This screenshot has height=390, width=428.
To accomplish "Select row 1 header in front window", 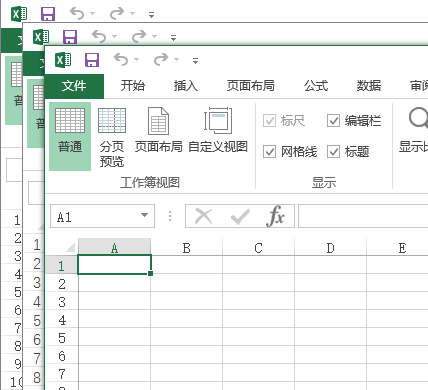I will 61,265.
